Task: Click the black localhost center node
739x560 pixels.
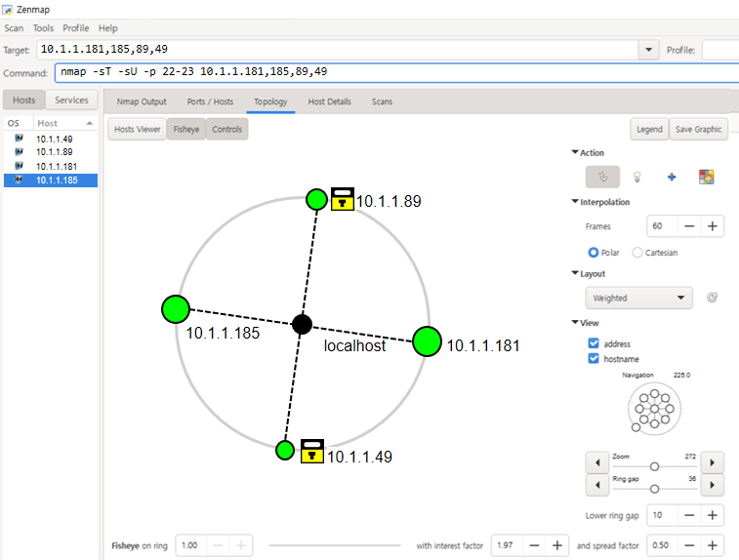Action: click(x=302, y=324)
